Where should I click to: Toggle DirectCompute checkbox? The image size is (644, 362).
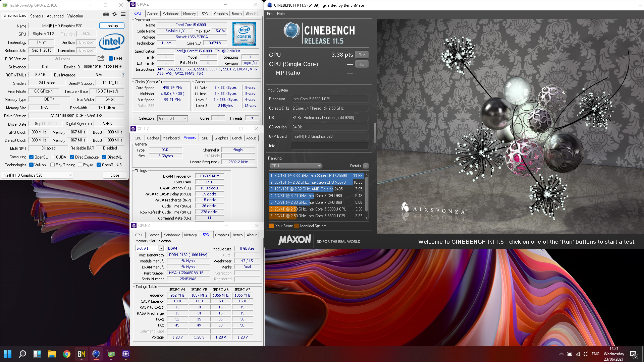[x=72, y=157]
